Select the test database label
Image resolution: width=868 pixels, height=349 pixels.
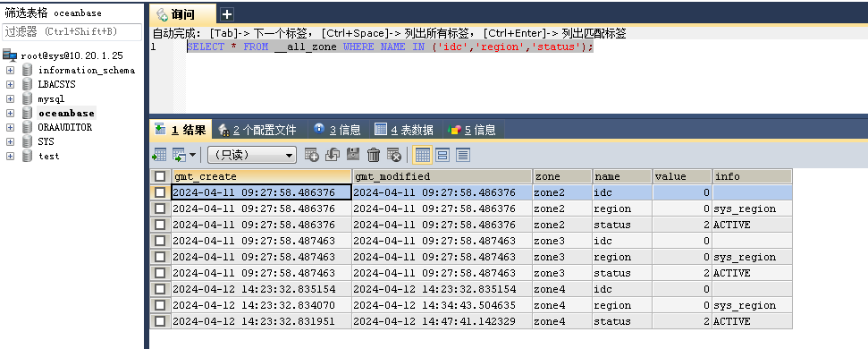click(48, 157)
